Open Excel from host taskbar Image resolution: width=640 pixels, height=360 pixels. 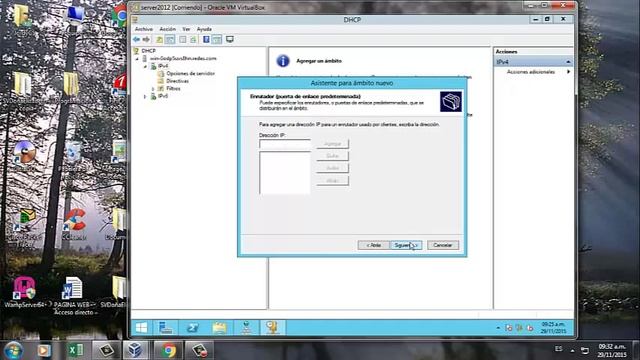pos(76,350)
